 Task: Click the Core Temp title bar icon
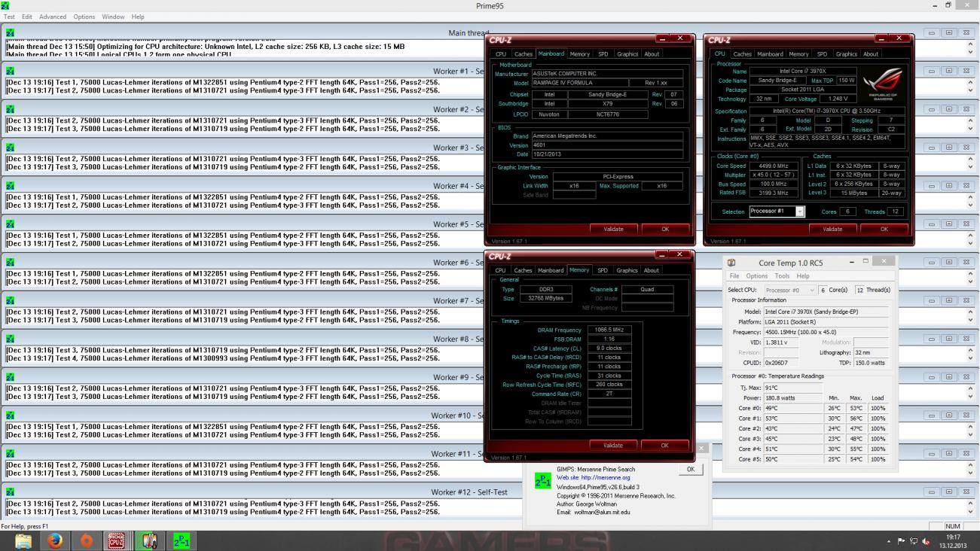731,263
